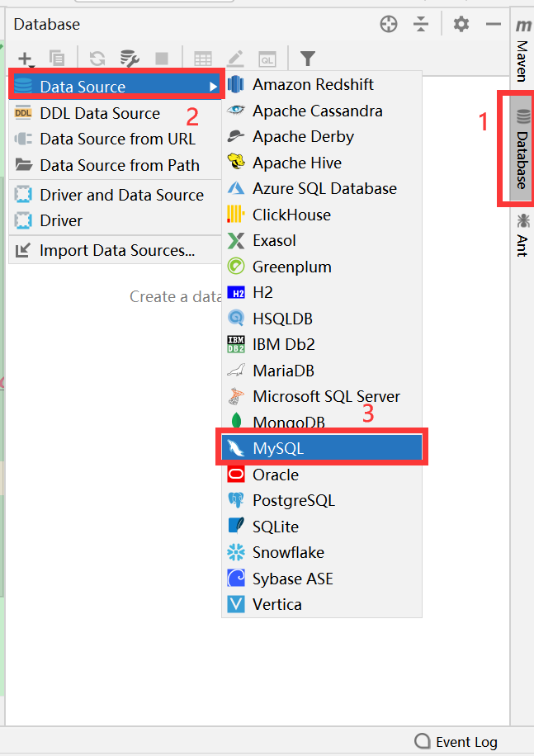Select Amazon Redshift data source

tap(321, 84)
